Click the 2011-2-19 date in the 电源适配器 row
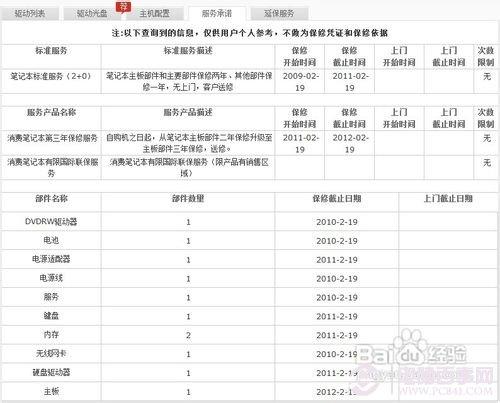This screenshot has height=403, width=500. point(337,260)
